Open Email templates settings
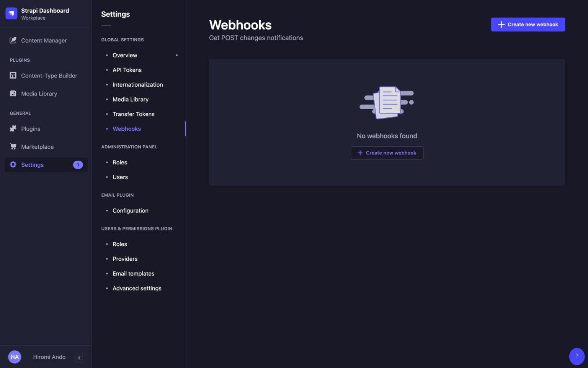Viewport: 588px width, 368px height. coord(133,274)
